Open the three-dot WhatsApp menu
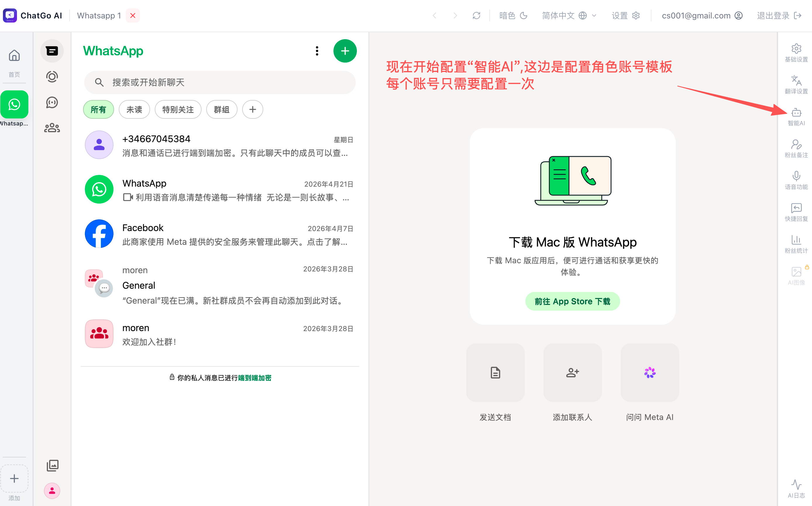The height and width of the screenshot is (506, 812). point(317,51)
